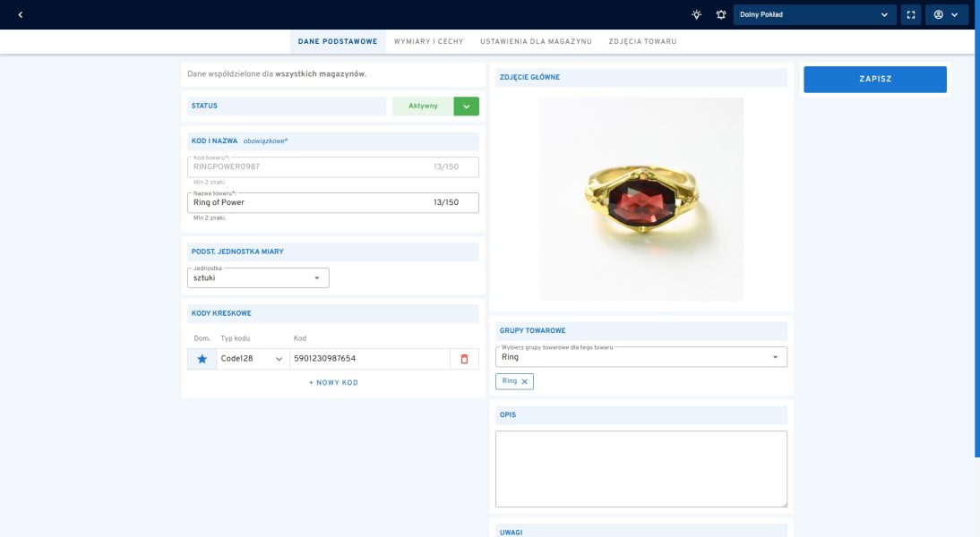Expand the product groups selector
980x537 pixels.
[x=640, y=357]
